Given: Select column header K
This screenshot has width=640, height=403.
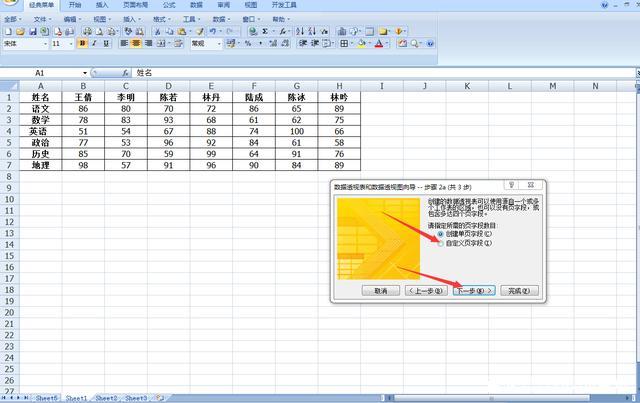Looking at the screenshot, I should tap(467, 86).
